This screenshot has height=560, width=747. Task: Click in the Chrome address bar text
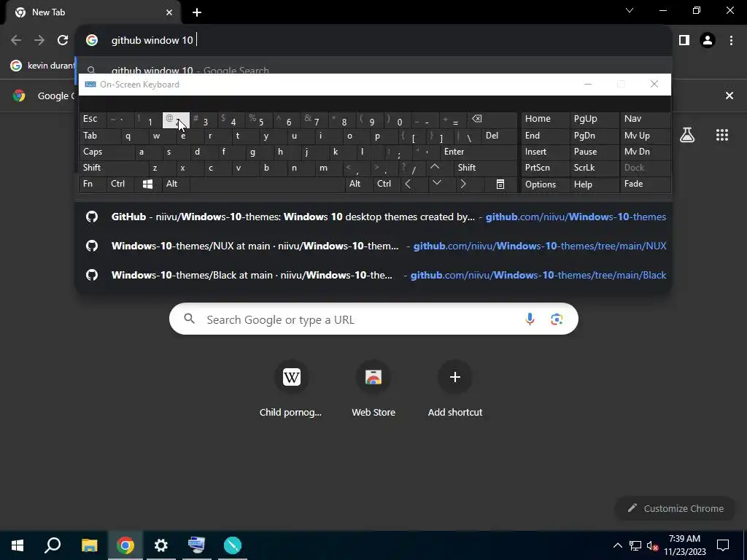coord(152,41)
